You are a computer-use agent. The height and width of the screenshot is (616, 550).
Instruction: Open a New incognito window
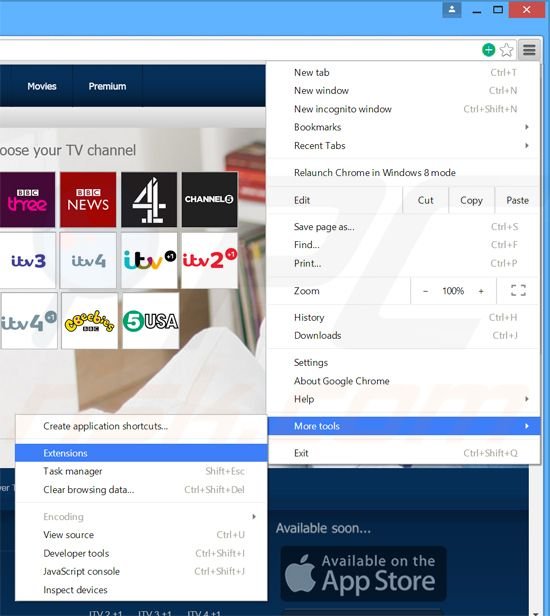coord(405,109)
